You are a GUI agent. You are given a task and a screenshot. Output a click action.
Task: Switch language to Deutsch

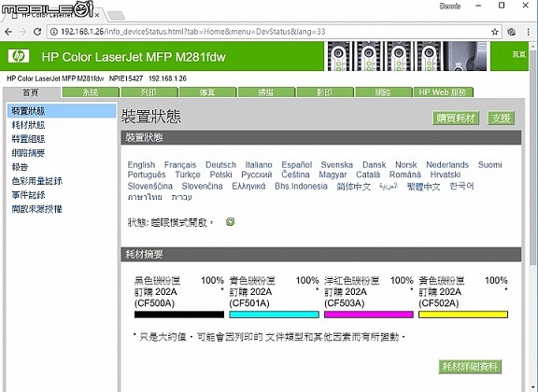coord(220,165)
